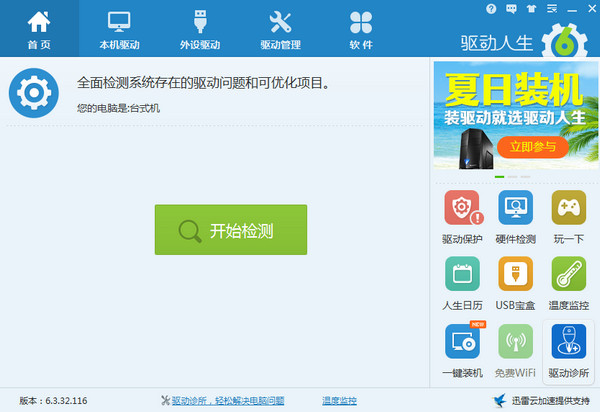Viewport: 600px width, 412px height.
Task: Open the 温度监控 link in status bar
Action: [339, 400]
